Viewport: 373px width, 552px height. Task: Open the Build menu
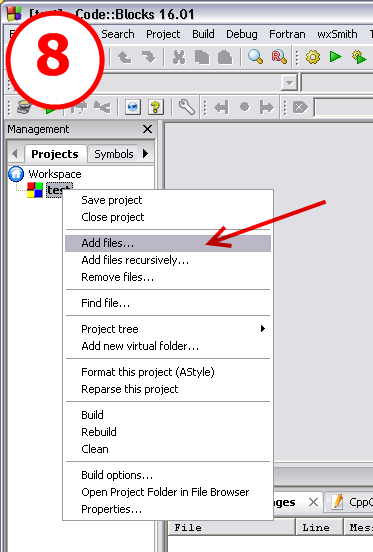pos(203,34)
